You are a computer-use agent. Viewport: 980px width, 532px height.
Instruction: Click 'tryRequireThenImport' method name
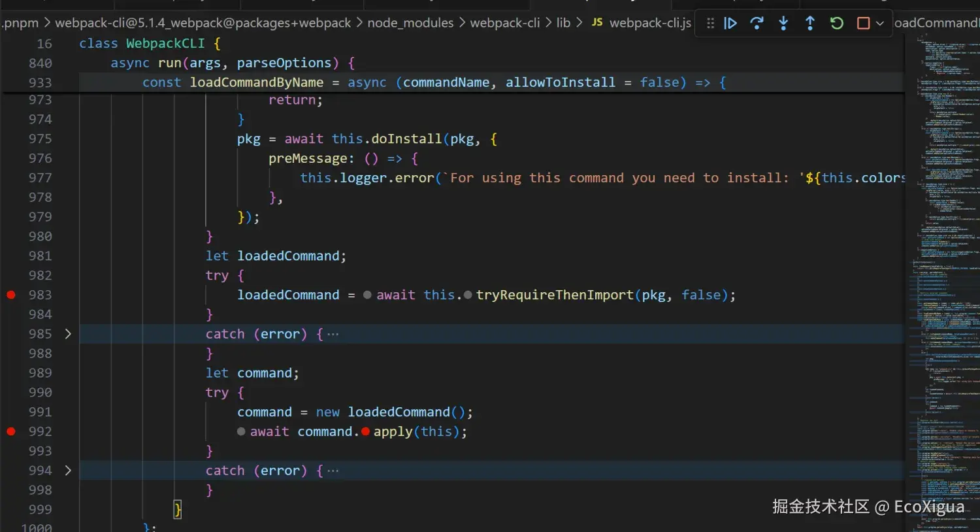pos(555,295)
